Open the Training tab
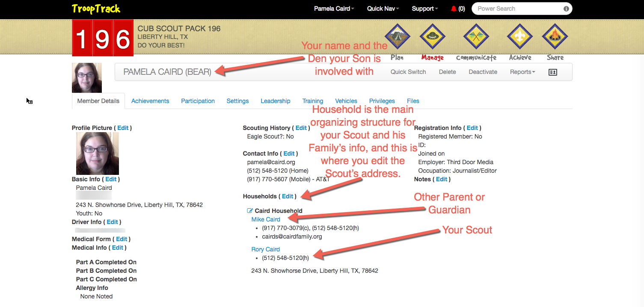Image resolution: width=644 pixels, height=307 pixels. tap(313, 101)
